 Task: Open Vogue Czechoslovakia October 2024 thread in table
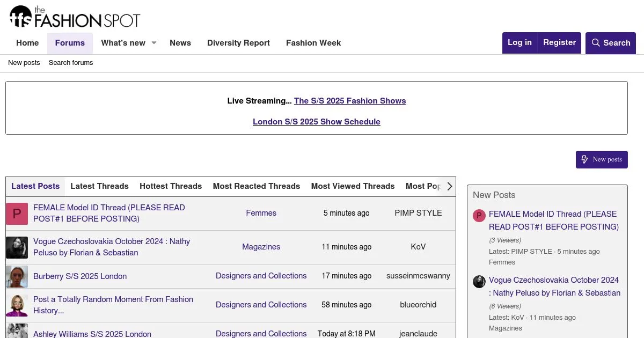[x=112, y=247]
